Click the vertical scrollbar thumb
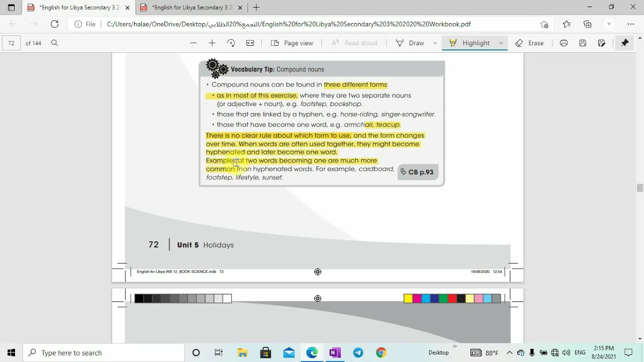The width and height of the screenshot is (644, 362). 639,188
